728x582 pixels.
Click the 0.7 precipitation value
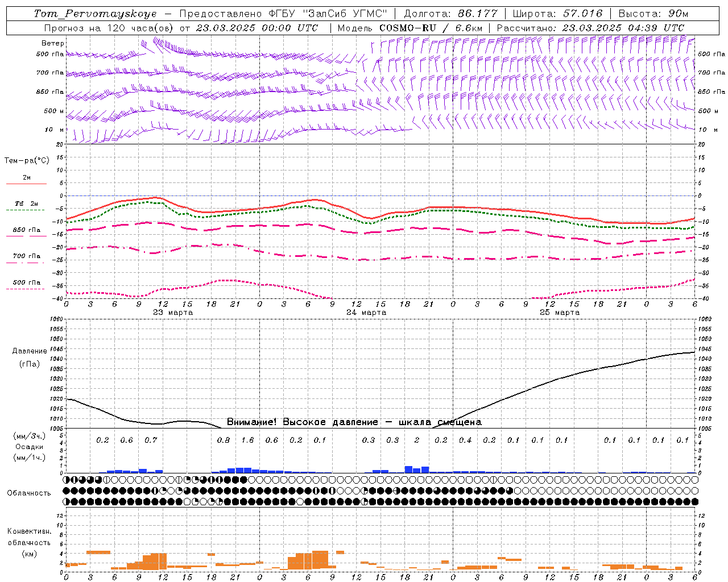(151, 440)
